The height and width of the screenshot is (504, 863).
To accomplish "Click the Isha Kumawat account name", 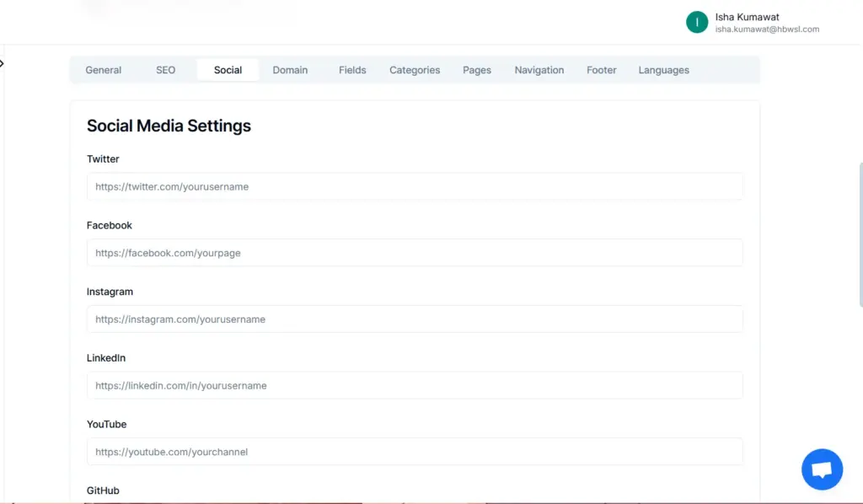I will coord(746,16).
